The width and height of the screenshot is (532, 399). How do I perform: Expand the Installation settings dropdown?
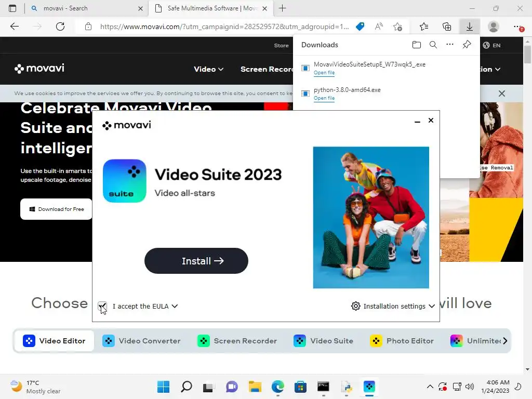432,306
